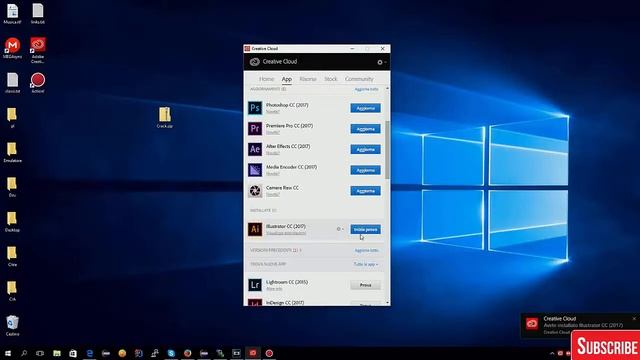Click the Novità link under After Effects CC

273,153
